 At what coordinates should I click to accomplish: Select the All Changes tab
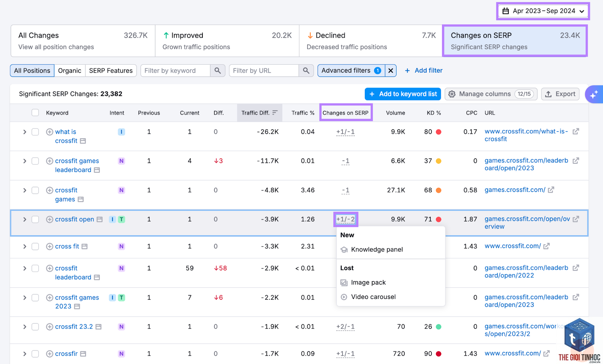click(83, 41)
